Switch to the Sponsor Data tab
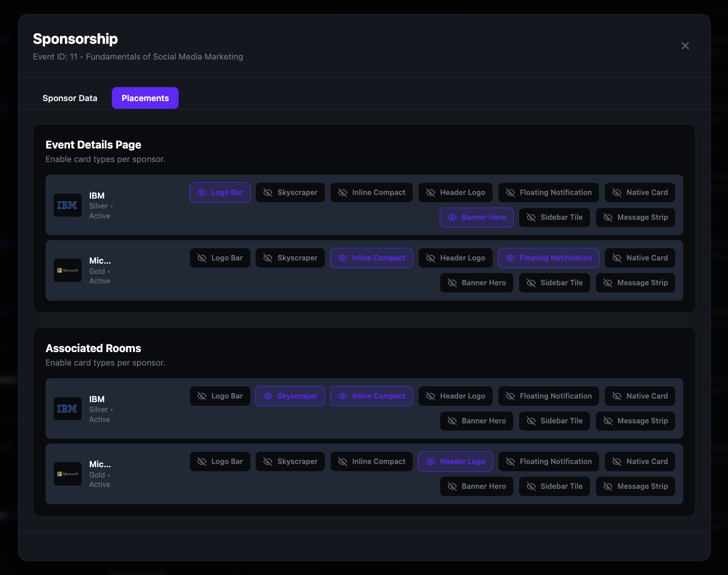 pyautogui.click(x=70, y=98)
